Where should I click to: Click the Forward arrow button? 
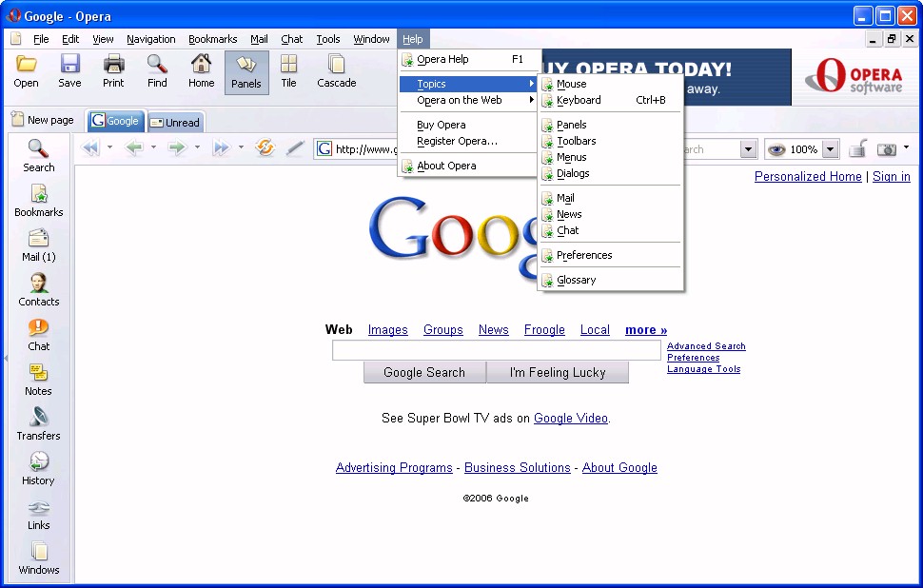pyautogui.click(x=177, y=147)
